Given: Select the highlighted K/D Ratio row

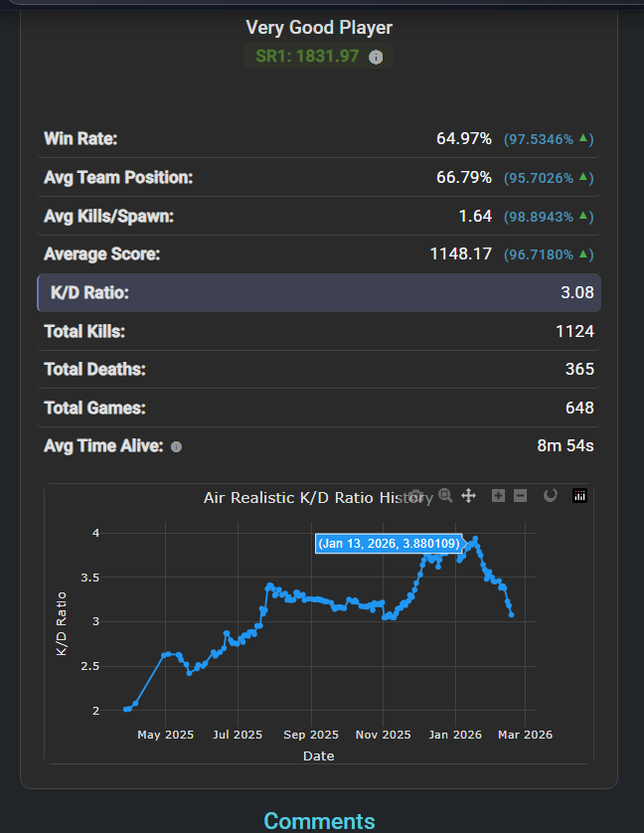Looking at the screenshot, I should coord(318,293).
